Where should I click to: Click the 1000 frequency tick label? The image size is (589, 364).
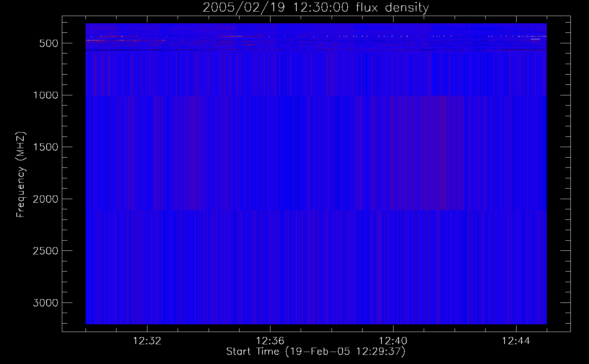click(x=46, y=95)
